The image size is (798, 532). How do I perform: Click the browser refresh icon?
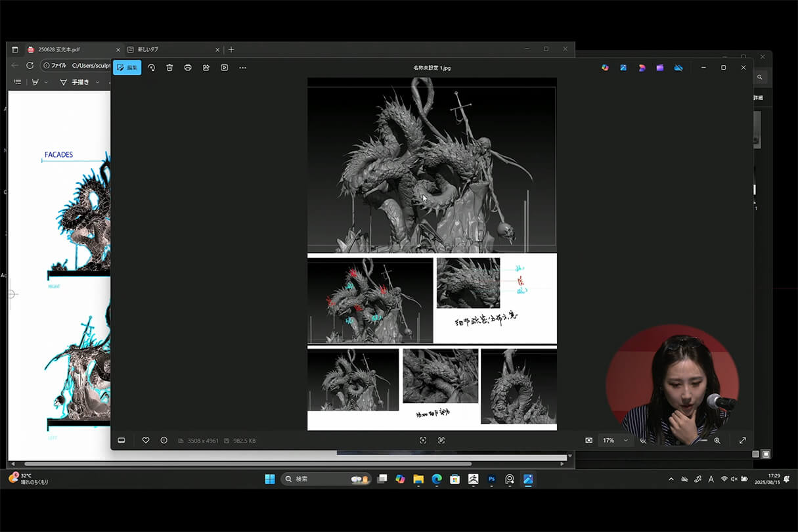pos(30,66)
